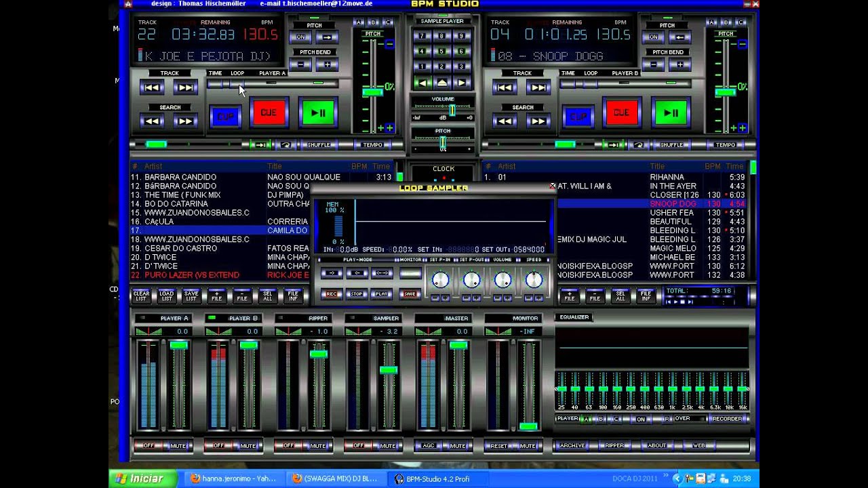868x488 pixels.
Task: Toggle Player A SHUFFLE mode
Action: (318, 145)
